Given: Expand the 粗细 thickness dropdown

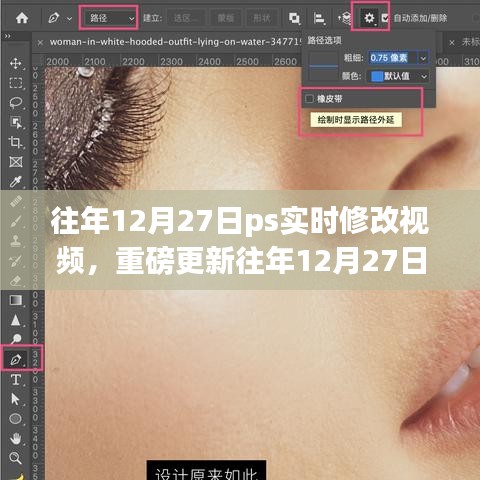Looking at the screenshot, I should tap(423, 58).
